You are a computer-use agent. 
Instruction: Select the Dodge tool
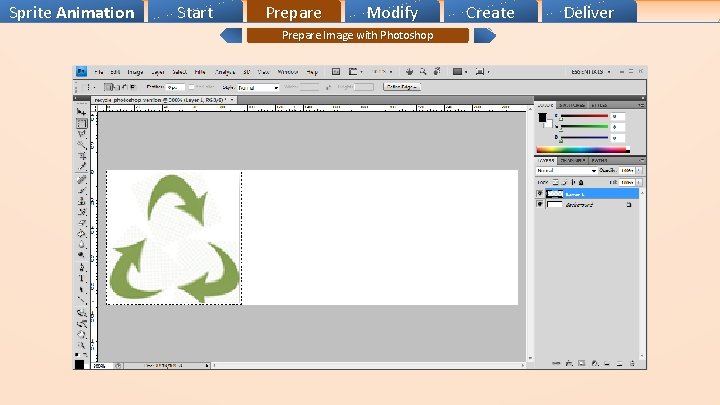point(81,255)
